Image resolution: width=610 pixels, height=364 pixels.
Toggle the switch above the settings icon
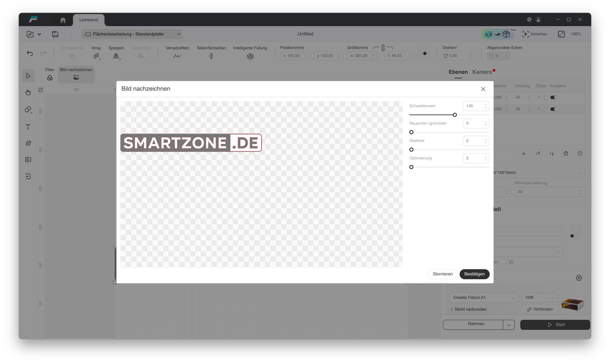point(510,262)
